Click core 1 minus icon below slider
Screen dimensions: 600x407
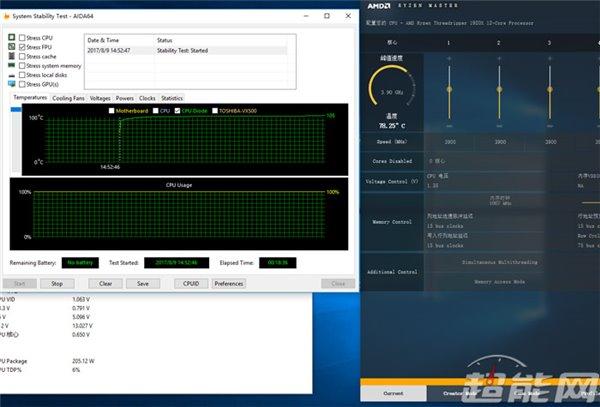point(449,126)
